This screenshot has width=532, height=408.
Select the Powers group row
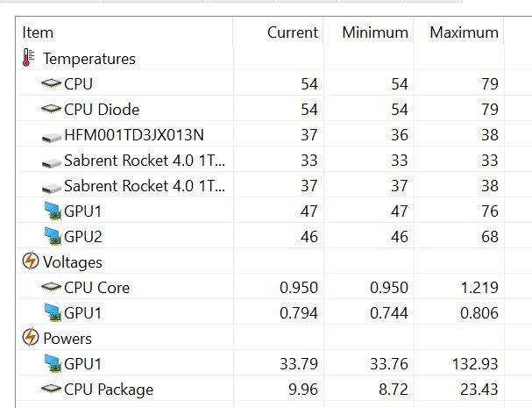click(x=67, y=339)
